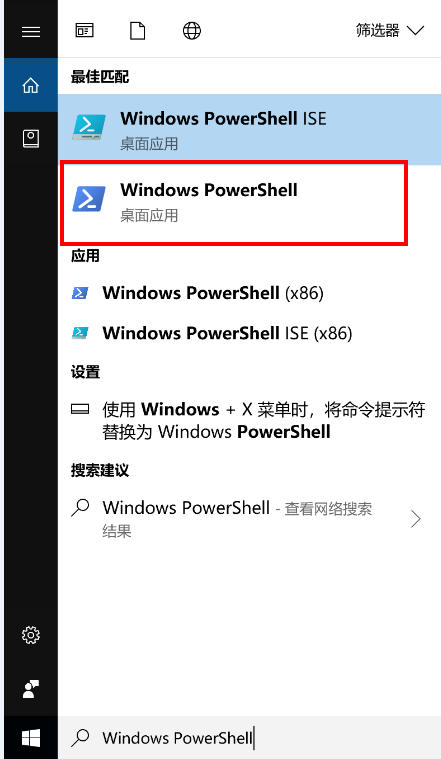Expand web search suggestion right chevron
441x759 pixels.
[x=415, y=518]
